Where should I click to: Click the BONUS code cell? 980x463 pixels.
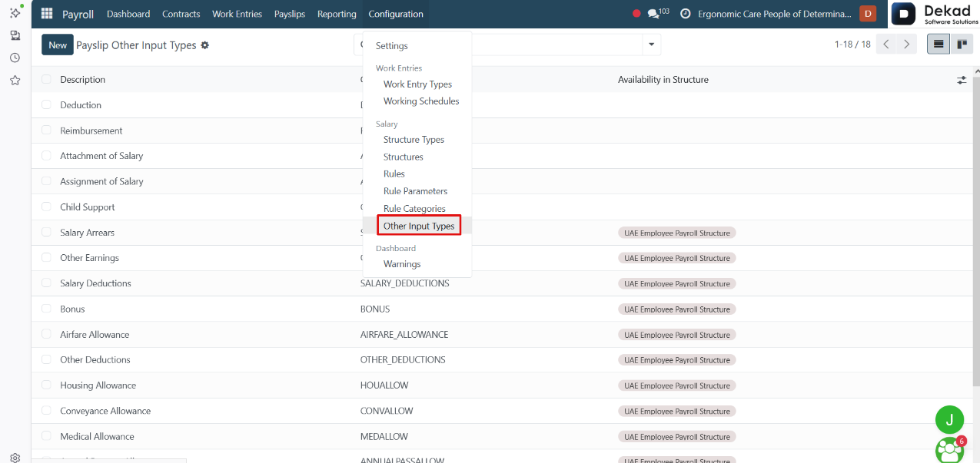coord(375,309)
